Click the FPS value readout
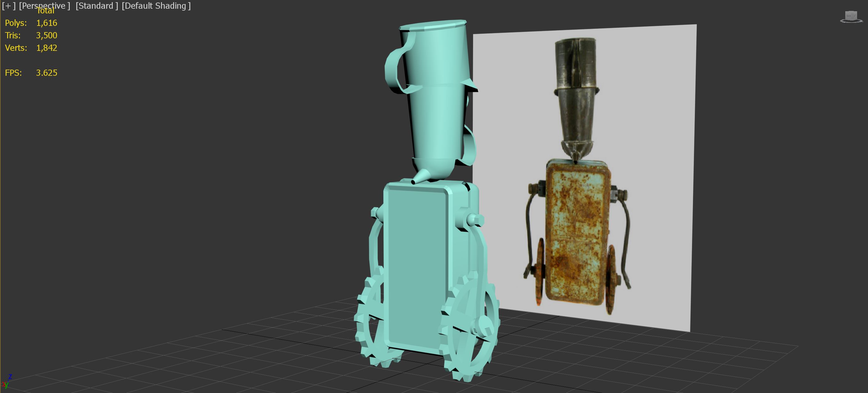The width and height of the screenshot is (868, 393). pos(46,73)
